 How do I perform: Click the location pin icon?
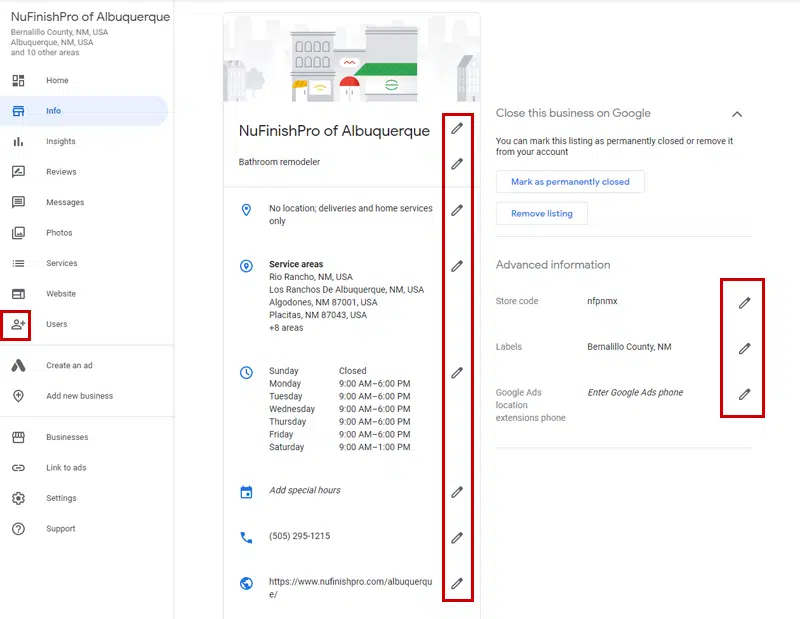point(246,210)
